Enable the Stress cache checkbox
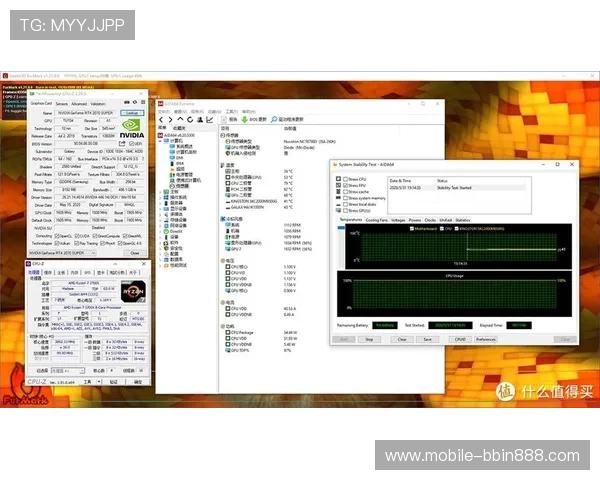Image resolution: width=600 pixels, height=480 pixels. coord(345,192)
